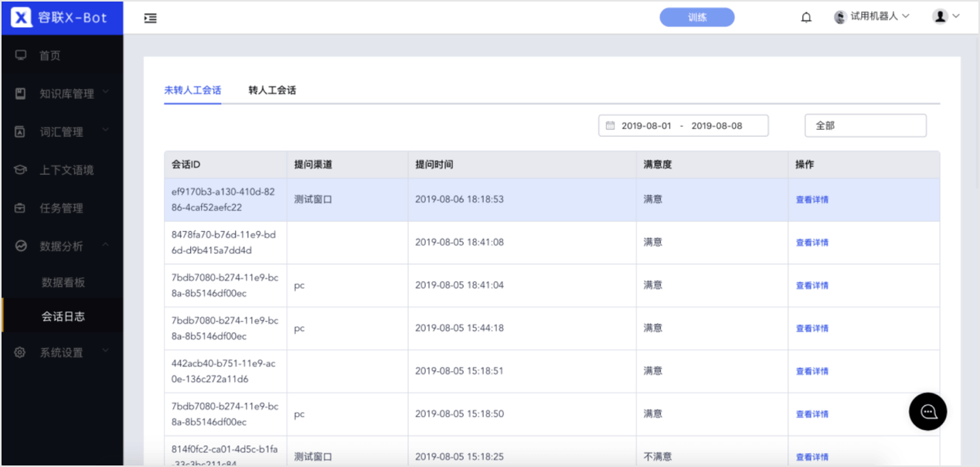
Task: Open the floating chat bubble widget
Action: tap(928, 411)
